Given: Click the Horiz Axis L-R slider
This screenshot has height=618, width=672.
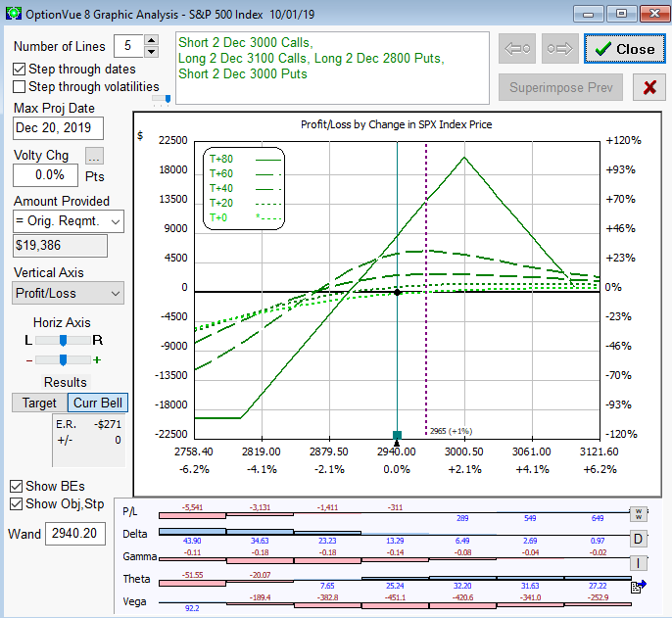Looking at the screenshot, I should [63, 340].
